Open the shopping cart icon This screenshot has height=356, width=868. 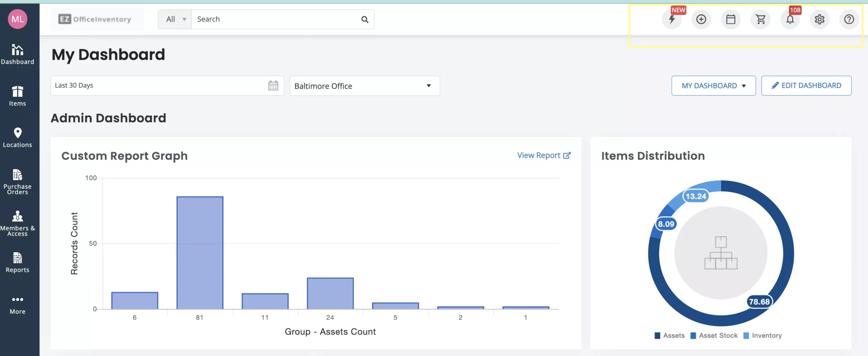[761, 19]
